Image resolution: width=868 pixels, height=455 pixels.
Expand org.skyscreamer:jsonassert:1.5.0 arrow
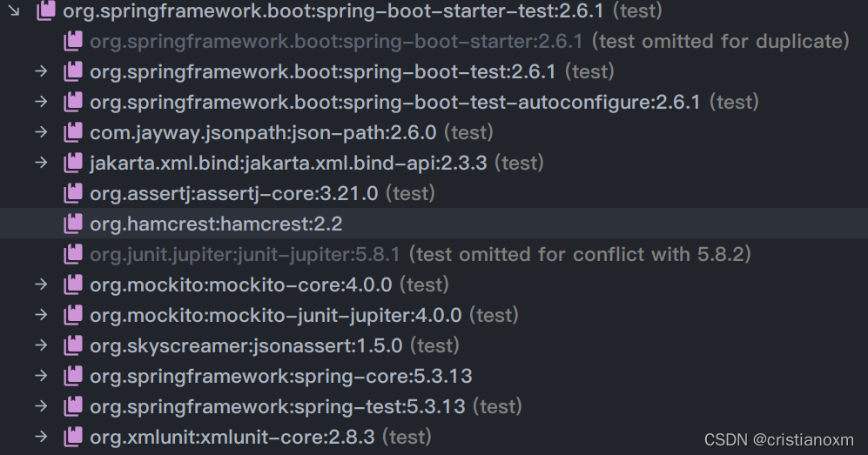[42, 345]
